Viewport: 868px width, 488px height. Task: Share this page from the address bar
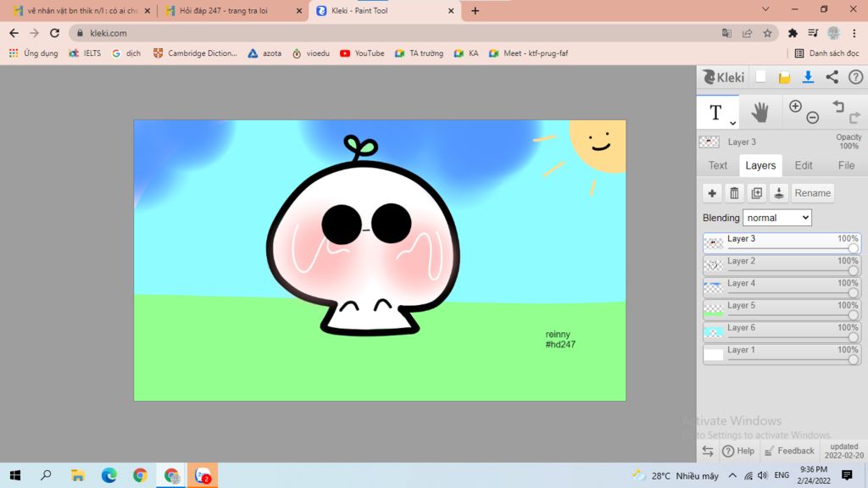point(748,33)
